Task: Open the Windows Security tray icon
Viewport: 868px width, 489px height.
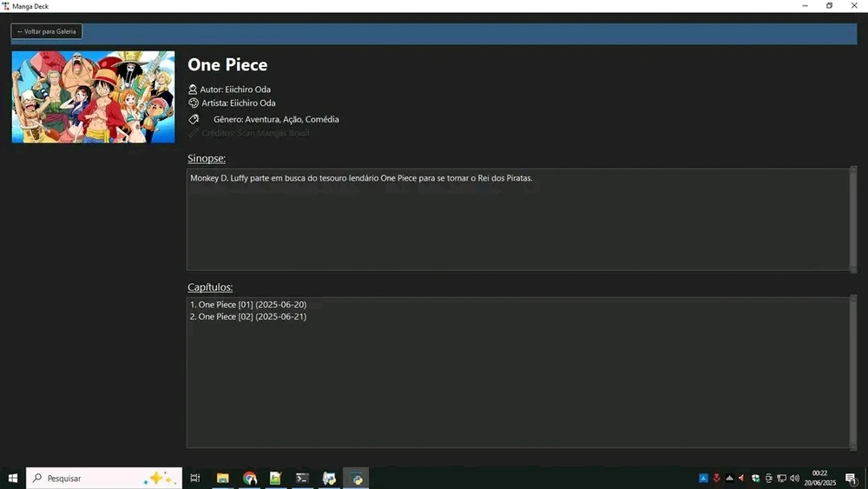Action: click(755, 479)
